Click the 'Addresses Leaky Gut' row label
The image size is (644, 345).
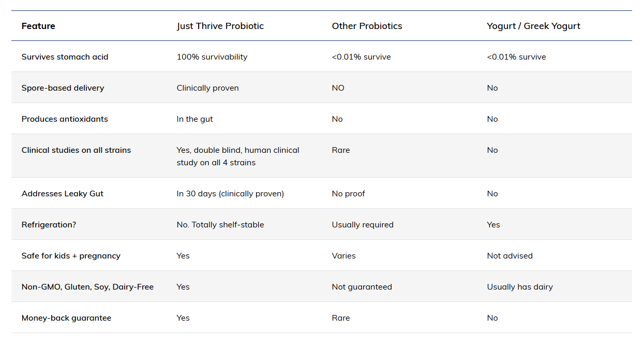pos(63,194)
